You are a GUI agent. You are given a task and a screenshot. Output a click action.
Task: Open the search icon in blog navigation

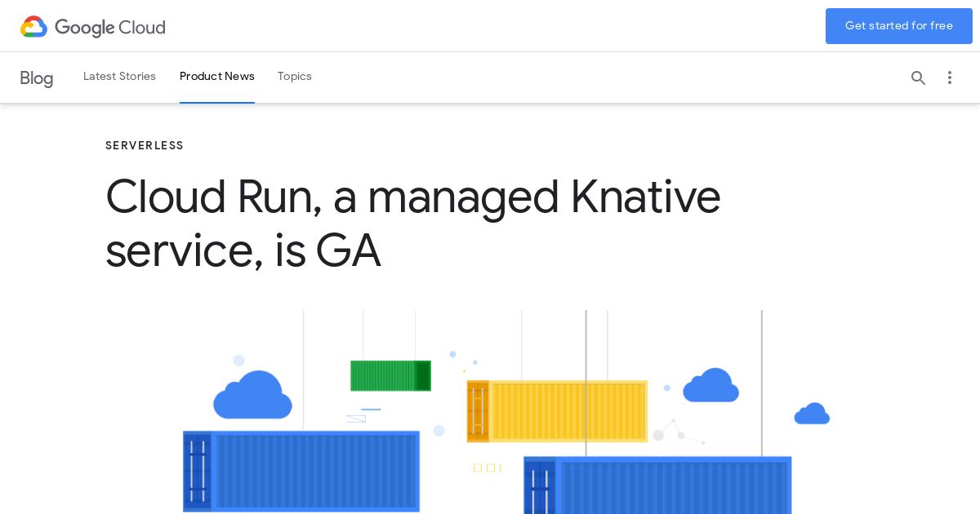click(x=918, y=78)
